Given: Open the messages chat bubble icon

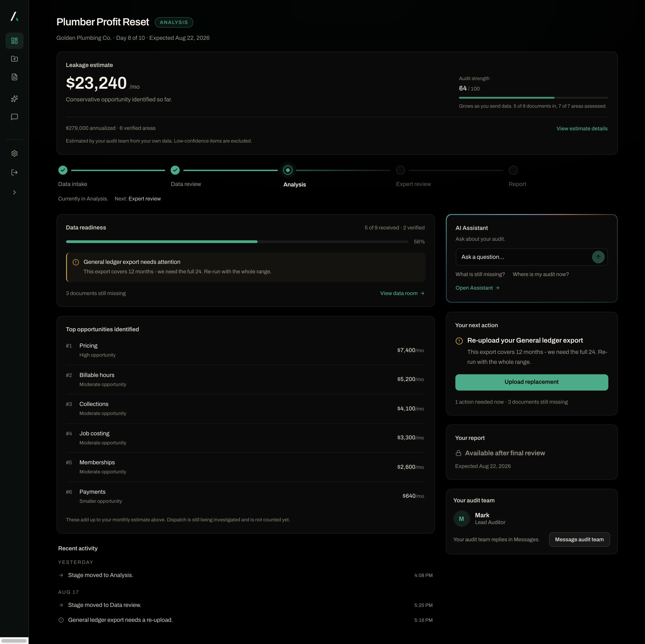Looking at the screenshot, I should coord(14,117).
